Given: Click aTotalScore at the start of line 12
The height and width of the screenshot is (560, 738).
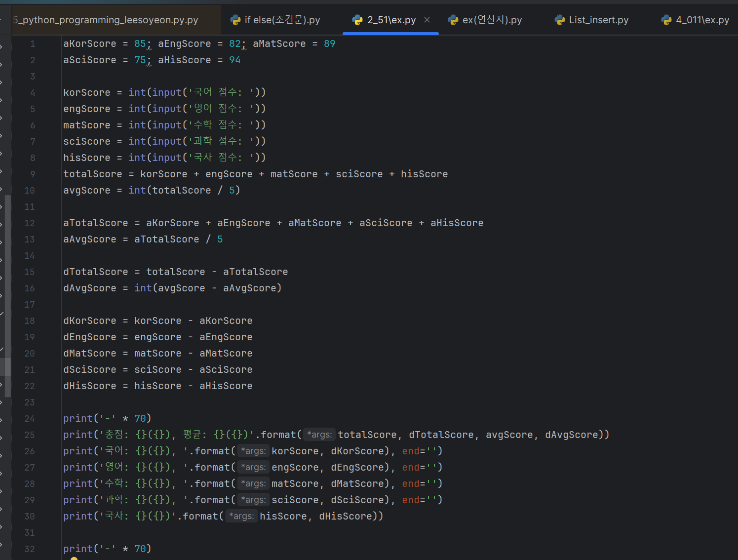Looking at the screenshot, I should point(96,223).
